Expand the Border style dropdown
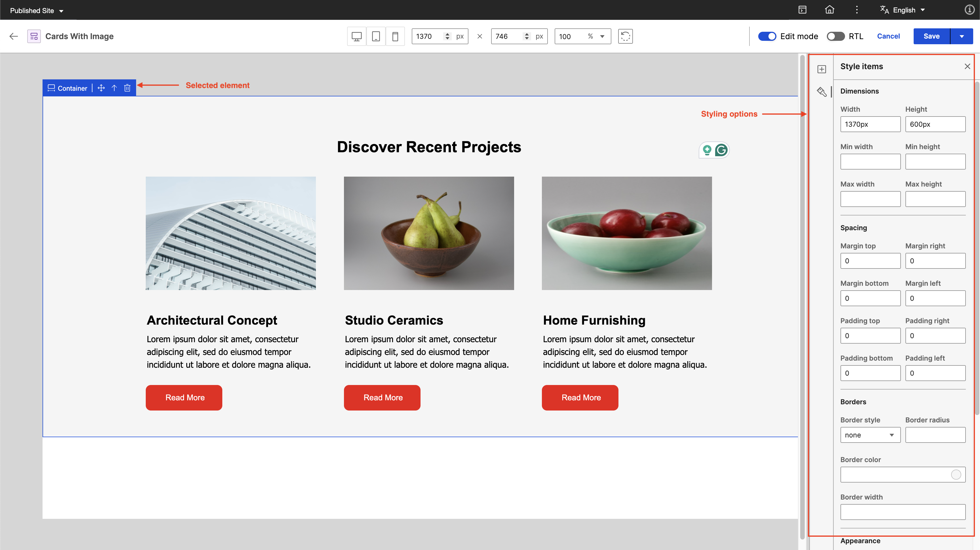Image resolution: width=980 pixels, height=550 pixels. coord(870,435)
